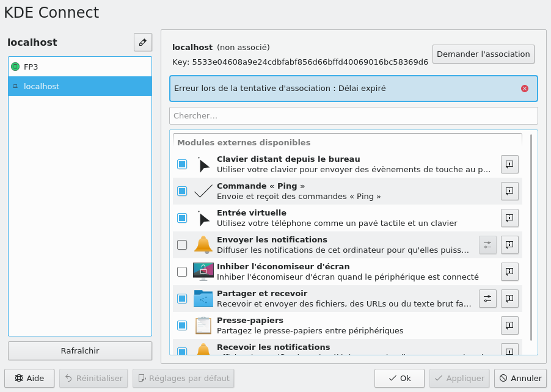
Task: Click the Entrée virtuelle cursor icon
Action: coord(203,218)
